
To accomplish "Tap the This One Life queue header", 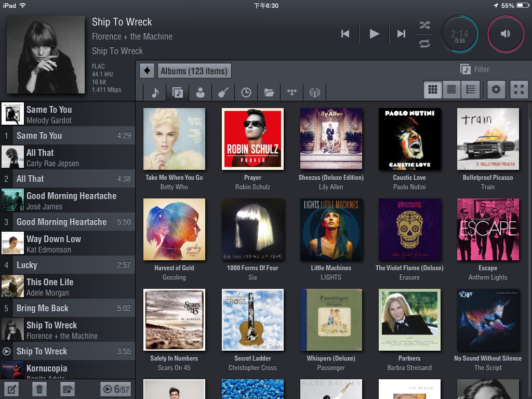I will click(x=68, y=286).
